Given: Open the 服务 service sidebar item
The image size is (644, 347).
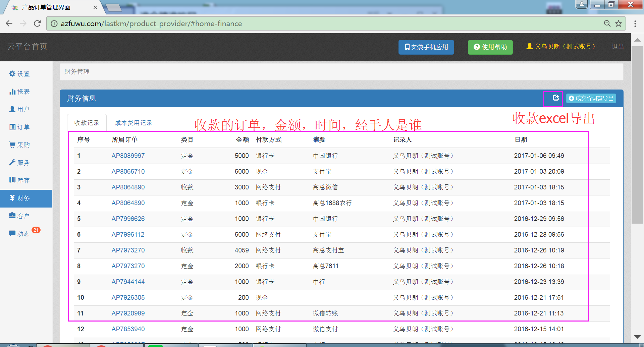Looking at the screenshot, I should pyautogui.click(x=19, y=163).
